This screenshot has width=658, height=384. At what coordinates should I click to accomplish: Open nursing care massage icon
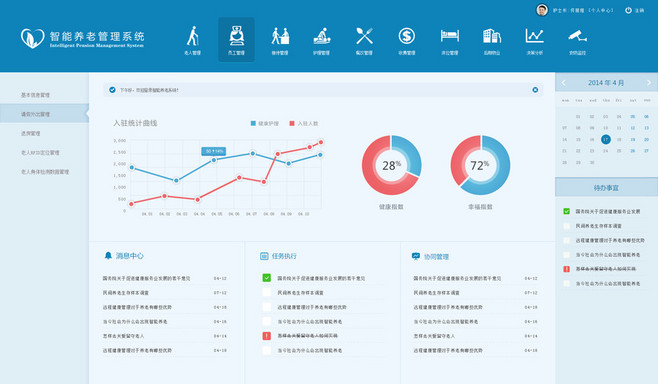tap(321, 36)
